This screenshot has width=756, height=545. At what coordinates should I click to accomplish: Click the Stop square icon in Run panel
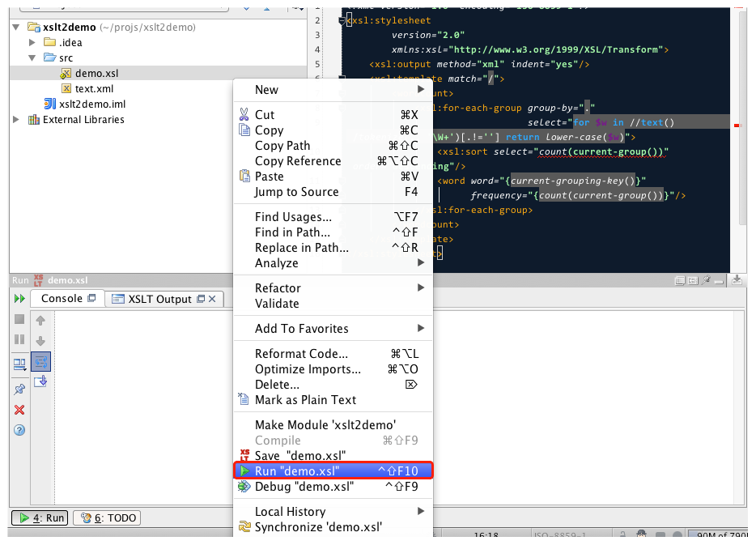pyautogui.click(x=19, y=320)
